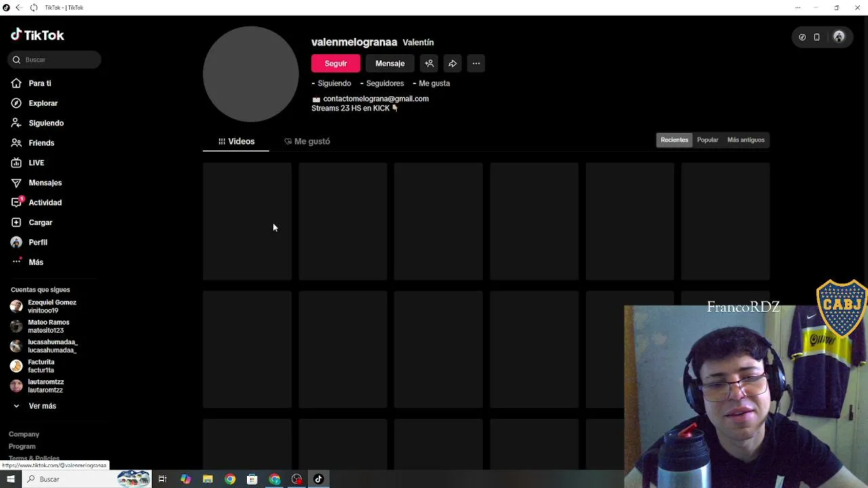Open the TikTok app taskbar icon
The image size is (868, 488).
pos(318,479)
